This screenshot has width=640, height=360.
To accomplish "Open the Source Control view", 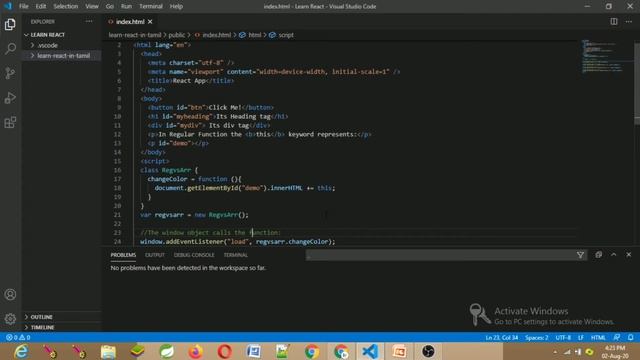I will [x=10, y=73].
